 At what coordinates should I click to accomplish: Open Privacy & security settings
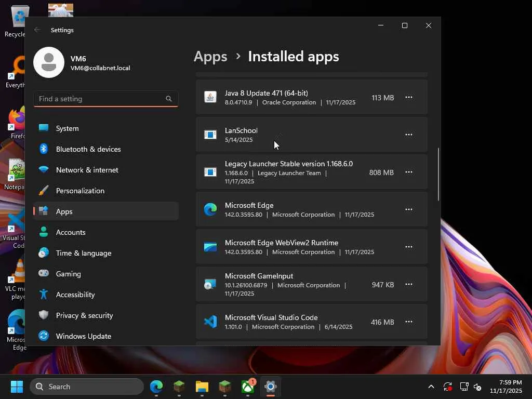[106, 315]
